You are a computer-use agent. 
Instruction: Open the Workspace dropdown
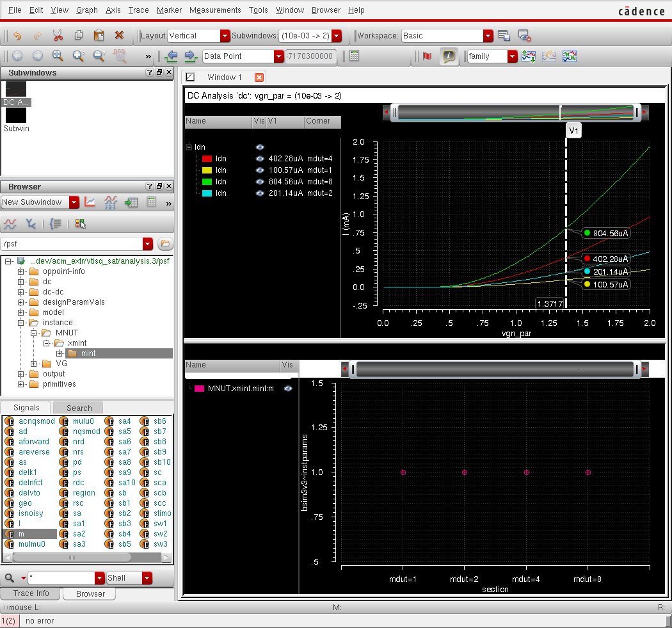point(488,36)
